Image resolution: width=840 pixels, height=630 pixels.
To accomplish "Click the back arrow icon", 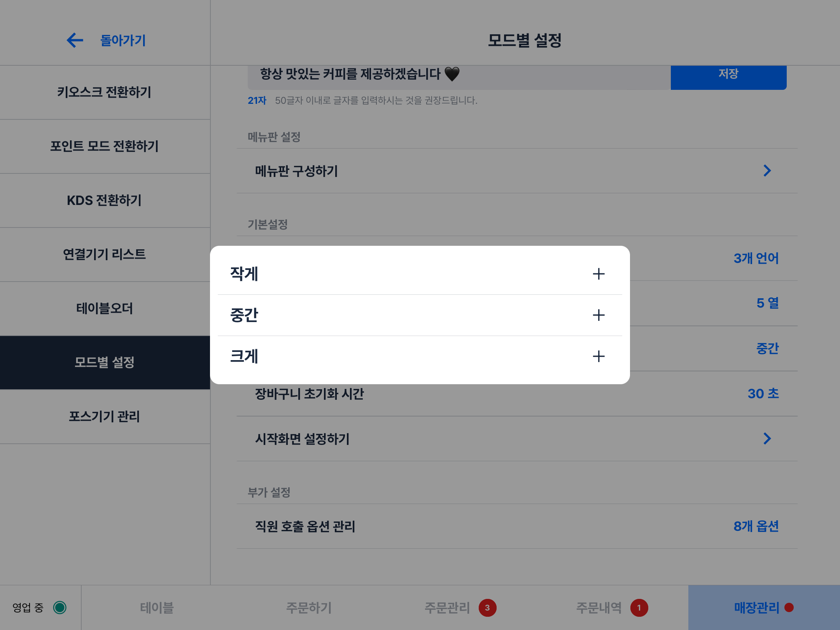I will click(x=75, y=40).
